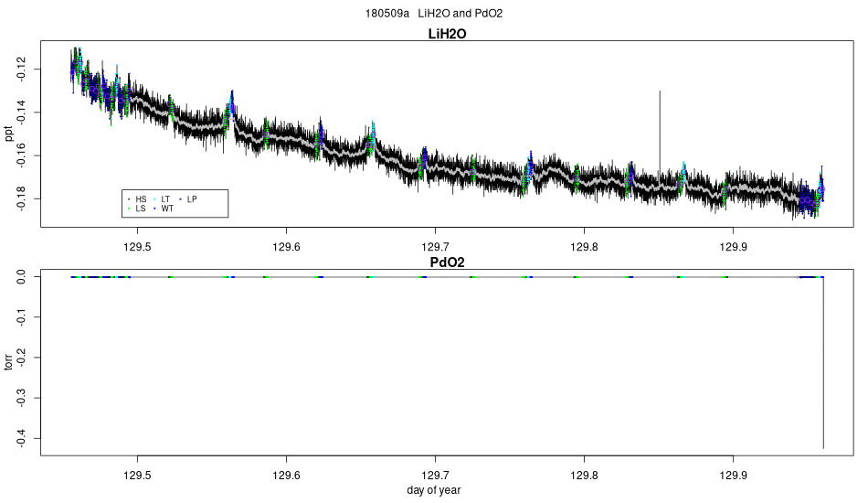Click the 'ppt' y-axis label
868x503 pixels.
click(8, 134)
